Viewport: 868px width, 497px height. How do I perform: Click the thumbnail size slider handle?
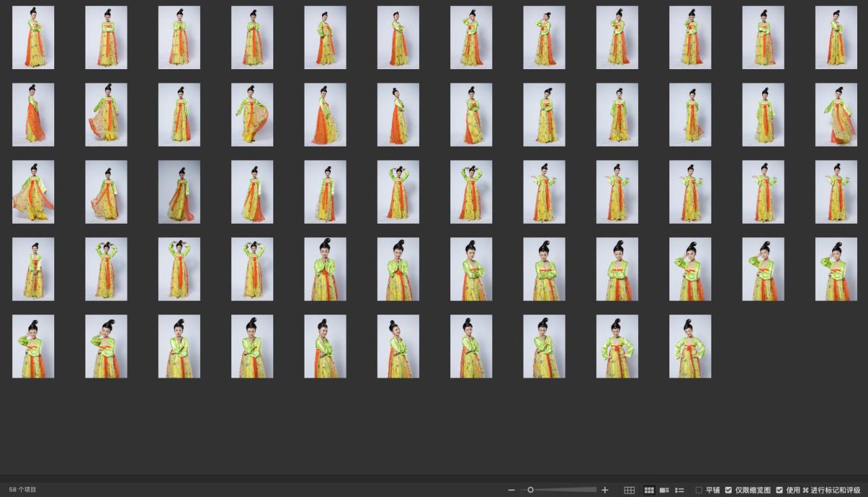coord(531,490)
